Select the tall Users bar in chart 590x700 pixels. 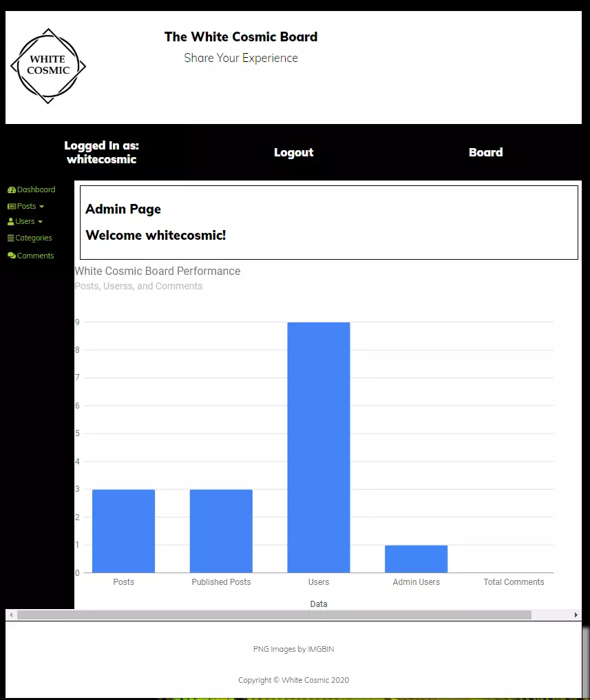tap(318, 448)
